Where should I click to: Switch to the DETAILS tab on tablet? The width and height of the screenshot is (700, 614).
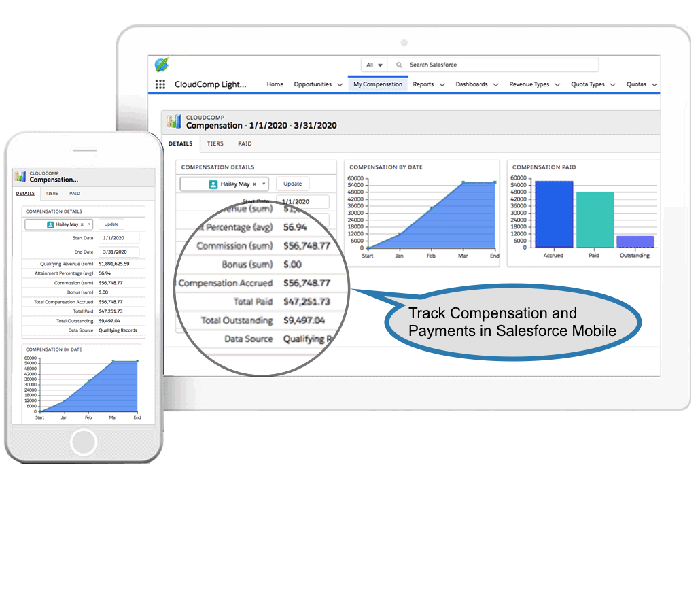180,143
